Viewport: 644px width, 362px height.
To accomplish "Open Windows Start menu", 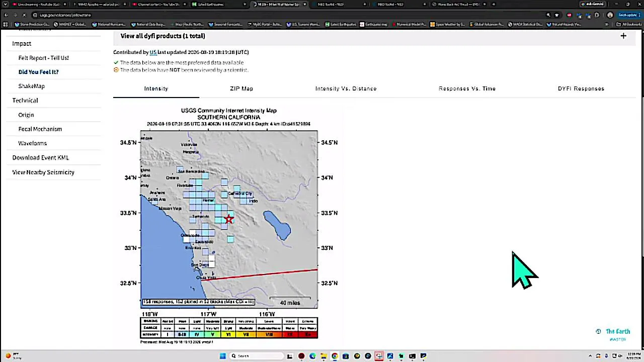I will pos(222,356).
